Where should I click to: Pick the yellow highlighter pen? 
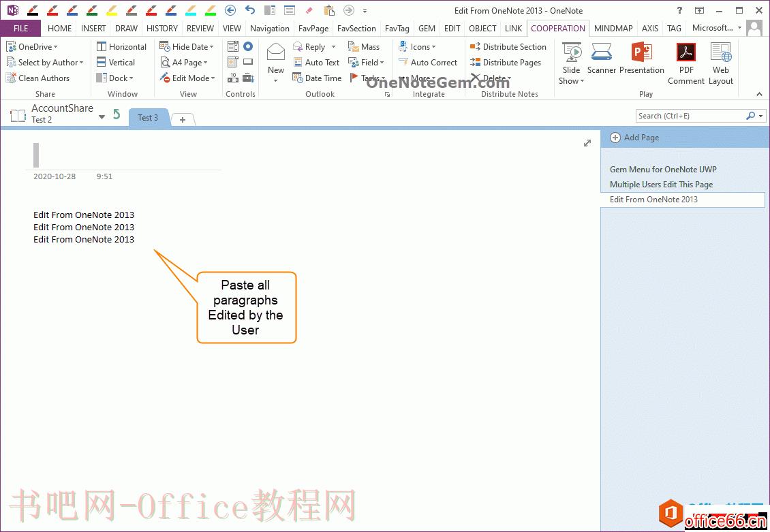(x=112, y=10)
